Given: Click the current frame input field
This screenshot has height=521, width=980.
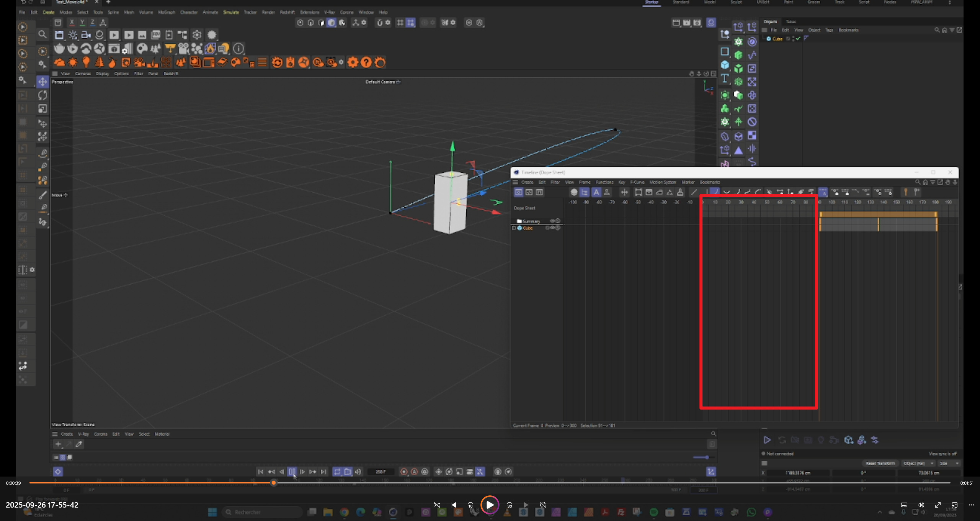Looking at the screenshot, I should 381,472.
